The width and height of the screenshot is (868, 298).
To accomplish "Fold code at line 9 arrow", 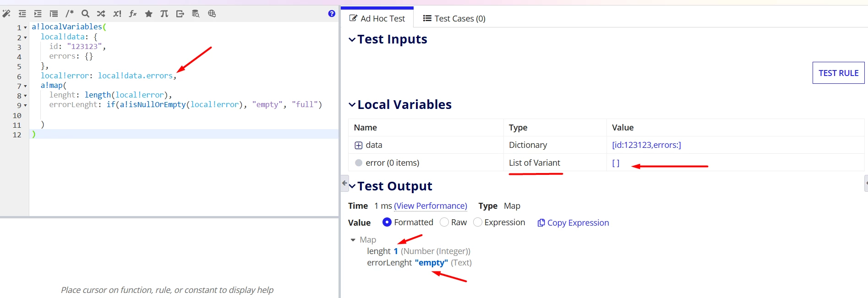I will pyautogui.click(x=25, y=105).
